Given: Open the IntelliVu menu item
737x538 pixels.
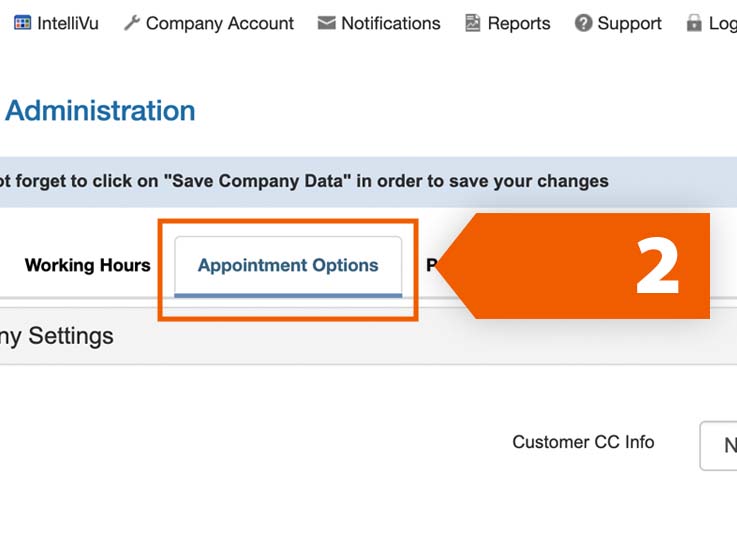Looking at the screenshot, I should click(x=67, y=23).
